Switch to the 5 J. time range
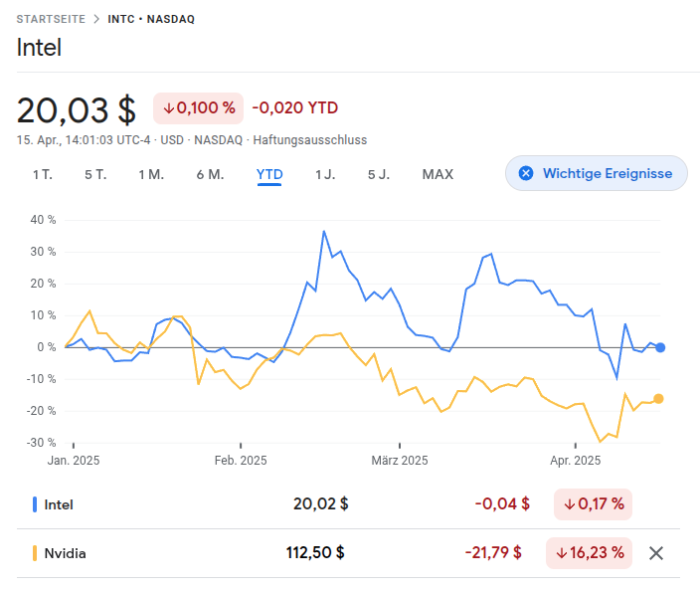Image resolution: width=700 pixels, height=592 pixels. (x=379, y=174)
